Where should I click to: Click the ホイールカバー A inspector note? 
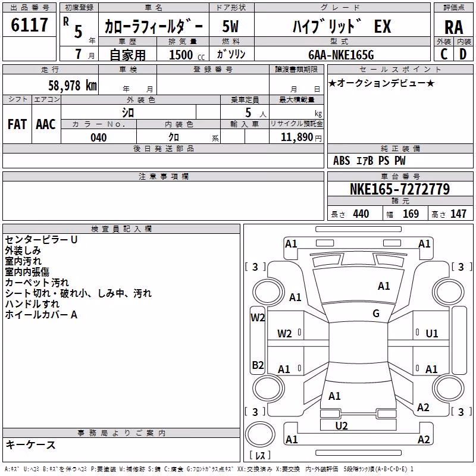(x=41, y=315)
